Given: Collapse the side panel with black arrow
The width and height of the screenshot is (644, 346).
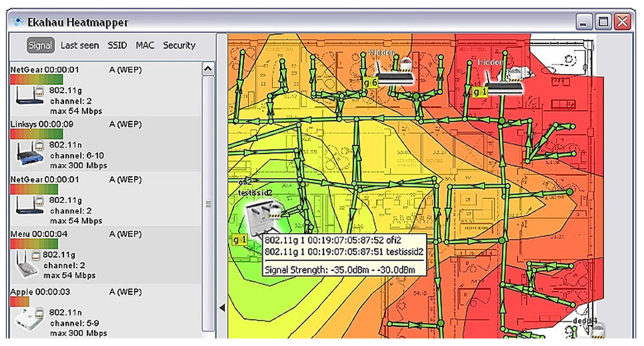Looking at the screenshot, I should (222, 308).
